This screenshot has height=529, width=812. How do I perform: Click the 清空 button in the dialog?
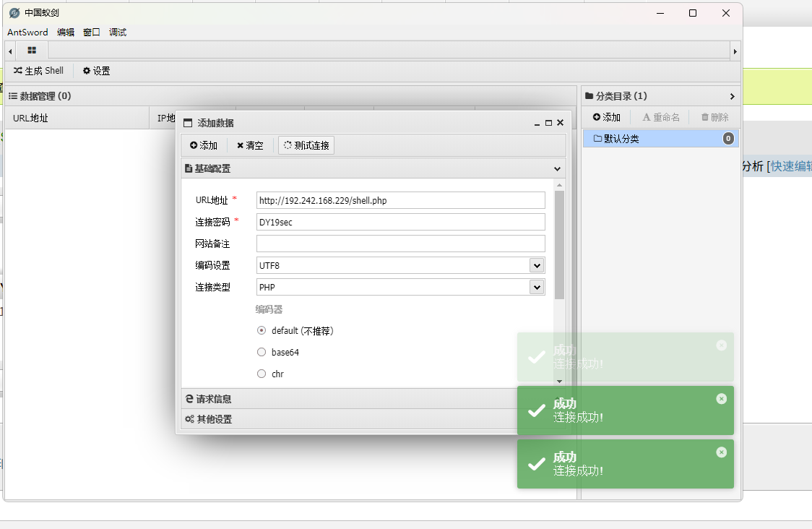pyautogui.click(x=250, y=145)
